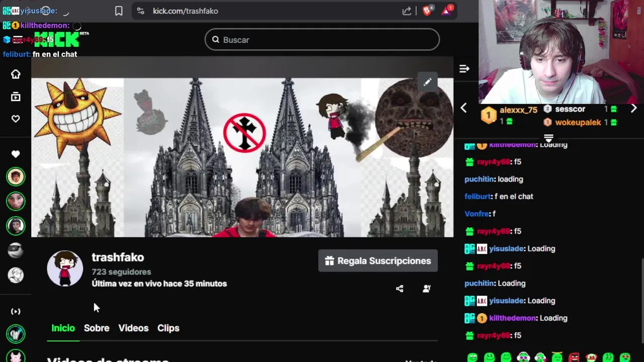644x362 pixels.
Task: Click the follow user icon beside share
Action: (427, 289)
